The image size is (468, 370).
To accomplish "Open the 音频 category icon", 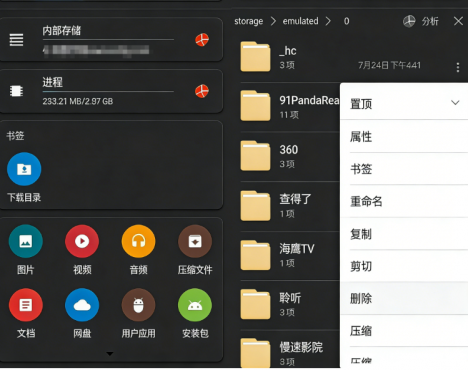I will click(x=138, y=241).
